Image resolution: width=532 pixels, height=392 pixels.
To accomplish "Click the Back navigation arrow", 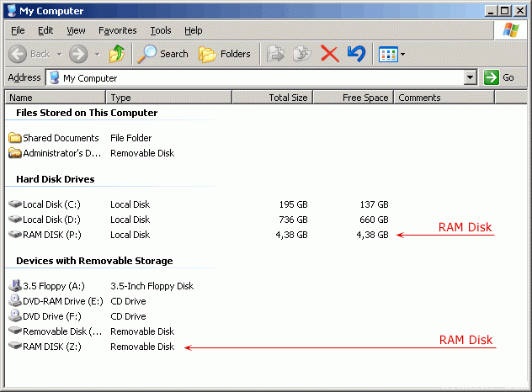I will [x=18, y=54].
